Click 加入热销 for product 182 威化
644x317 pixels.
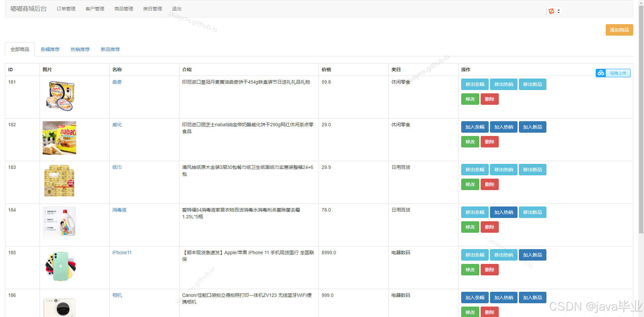[504, 127]
